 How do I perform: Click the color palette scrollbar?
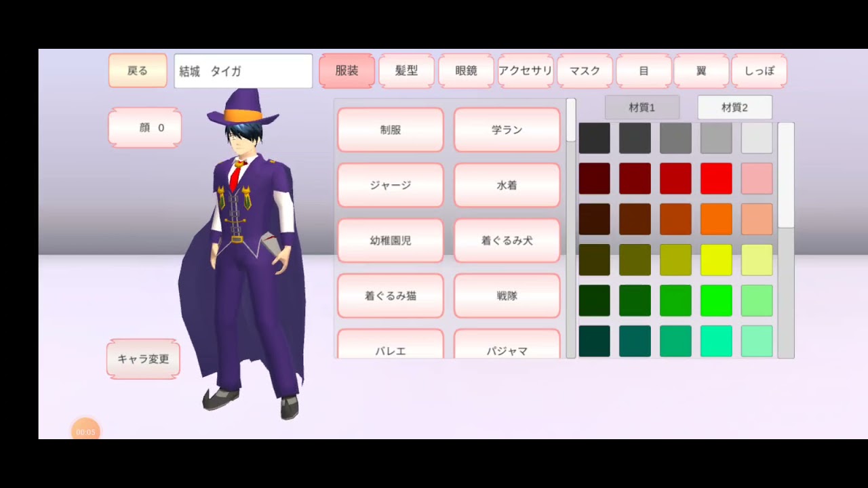786,240
